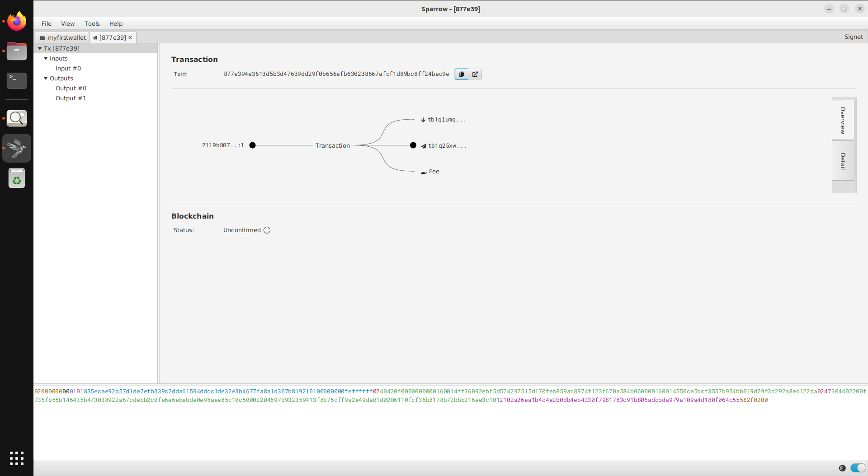This screenshot has height=476, width=868.
Task: Toggle the theme switch in the status bar
Action: point(858,468)
